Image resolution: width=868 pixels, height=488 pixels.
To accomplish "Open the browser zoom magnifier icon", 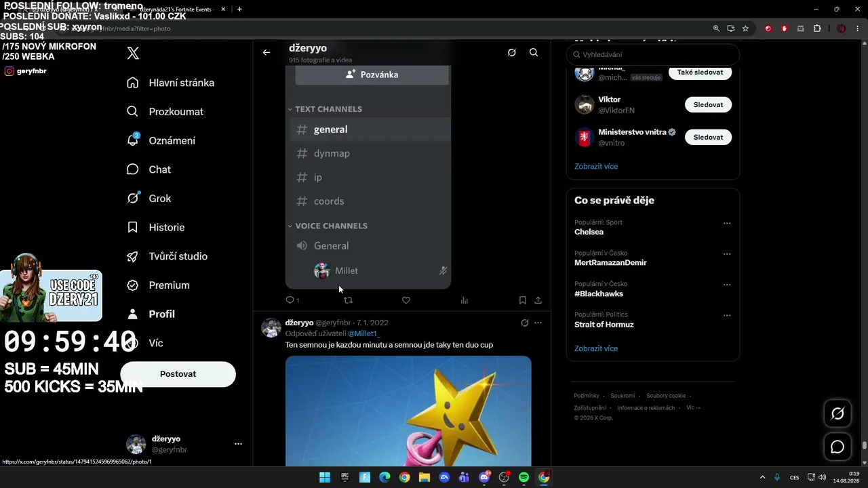I will (716, 28).
